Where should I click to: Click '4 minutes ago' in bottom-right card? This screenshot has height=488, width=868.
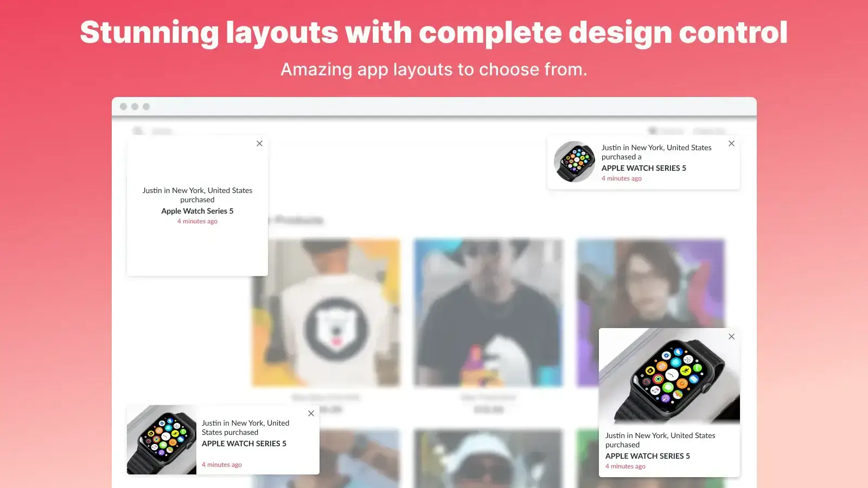[x=626, y=466]
